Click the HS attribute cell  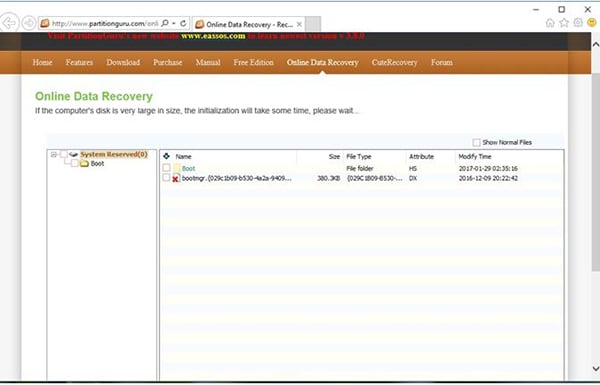[x=413, y=168]
